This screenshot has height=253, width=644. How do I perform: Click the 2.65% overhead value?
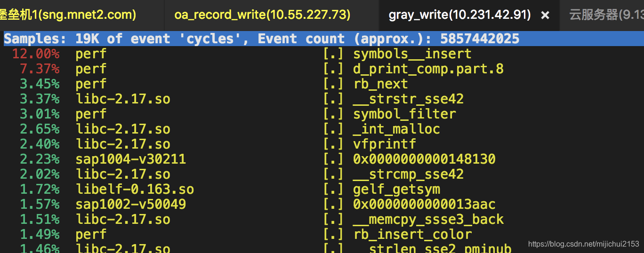click(x=40, y=129)
